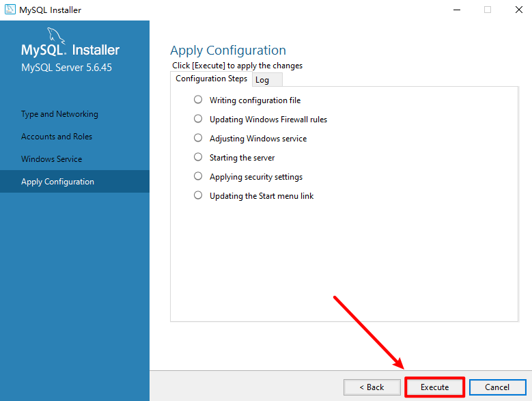Image resolution: width=532 pixels, height=401 pixels.
Task: Select Windows Service in the sidebar
Action: 51,159
